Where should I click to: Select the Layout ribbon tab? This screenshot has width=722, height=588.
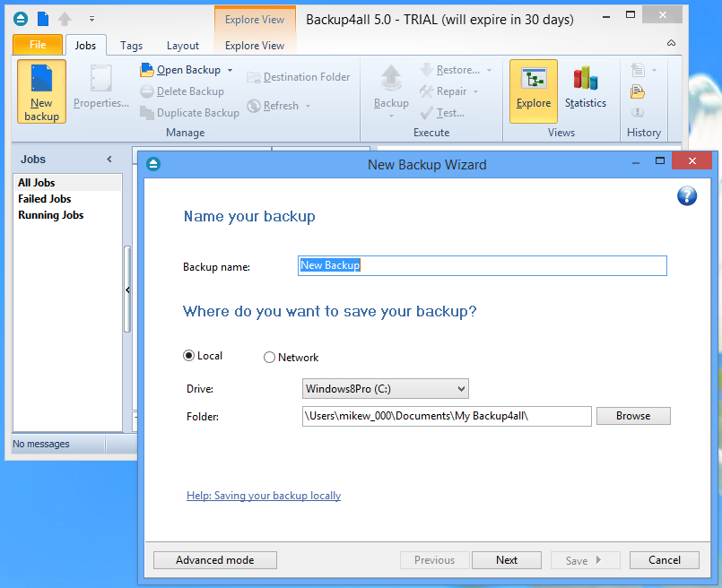click(183, 46)
